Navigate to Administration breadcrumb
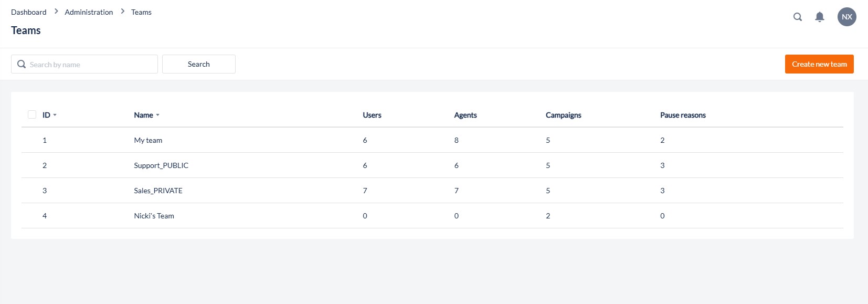This screenshot has height=304, width=868. click(x=89, y=12)
